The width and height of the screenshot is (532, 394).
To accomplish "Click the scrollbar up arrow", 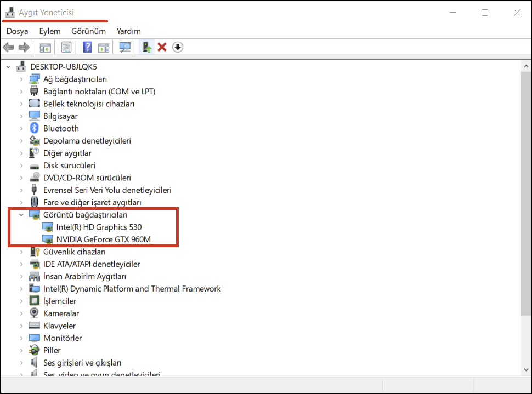I will pos(526,66).
